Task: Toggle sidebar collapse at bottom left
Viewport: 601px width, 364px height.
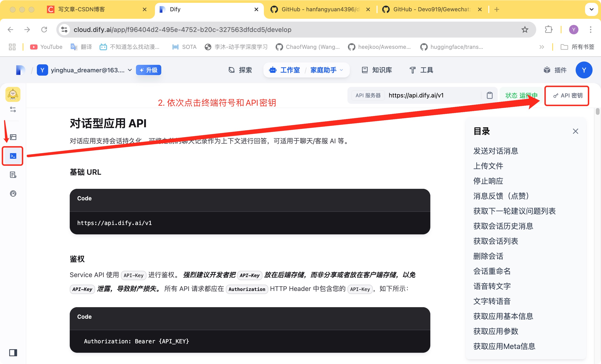Action: tap(13, 352)
